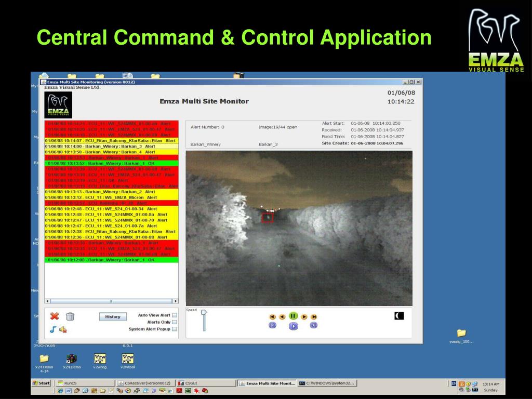
Task: Click the alert list horizontal scrollbar track
Action: (x=111, y=301)
